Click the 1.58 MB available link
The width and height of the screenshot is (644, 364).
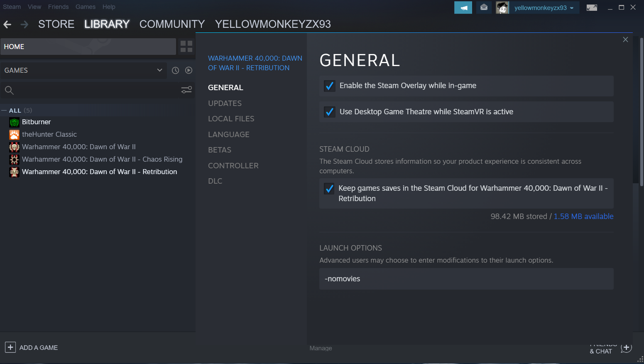(x=583, y=216)
